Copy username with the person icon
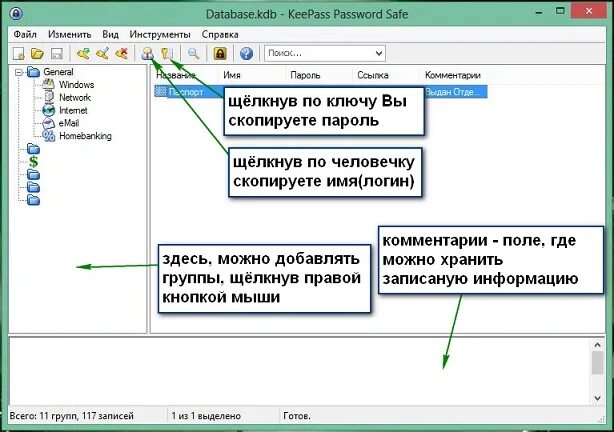The height and width of the screenshot is (432, 614). click(x=148, y=53)
